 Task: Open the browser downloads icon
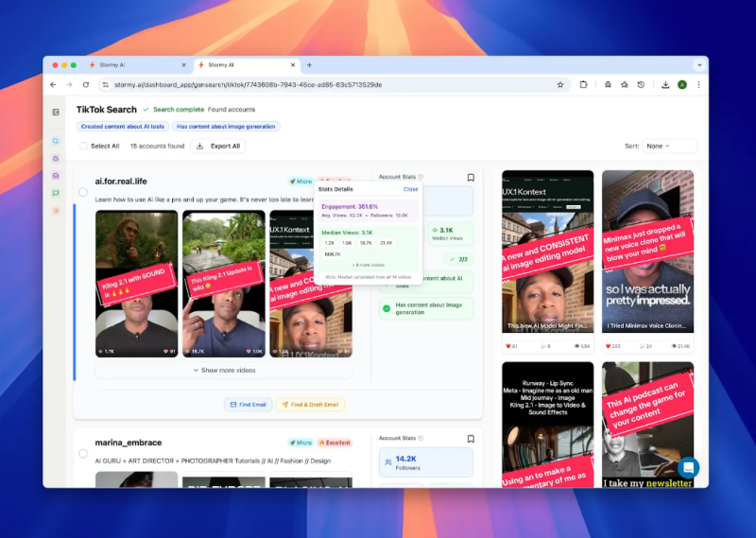click(665, 84)
